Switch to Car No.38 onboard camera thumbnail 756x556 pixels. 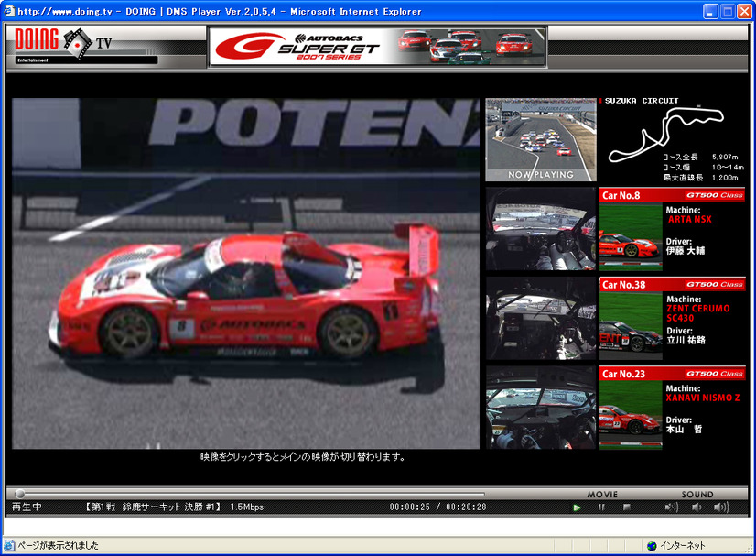tap(541, 318)
